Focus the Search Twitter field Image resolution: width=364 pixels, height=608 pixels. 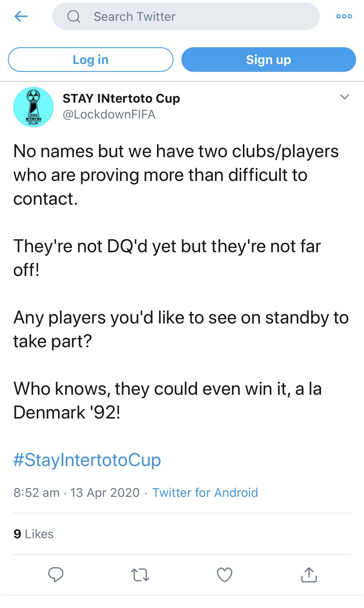(193, 16)
